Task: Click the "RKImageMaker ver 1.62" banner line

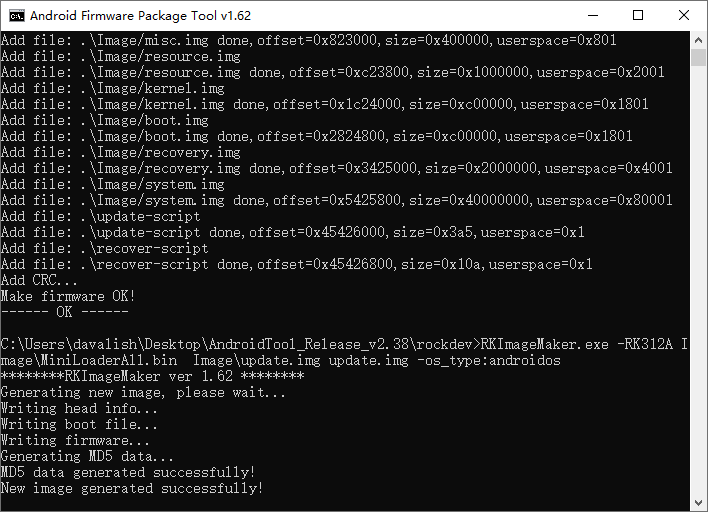Action: tap(152, 376)
